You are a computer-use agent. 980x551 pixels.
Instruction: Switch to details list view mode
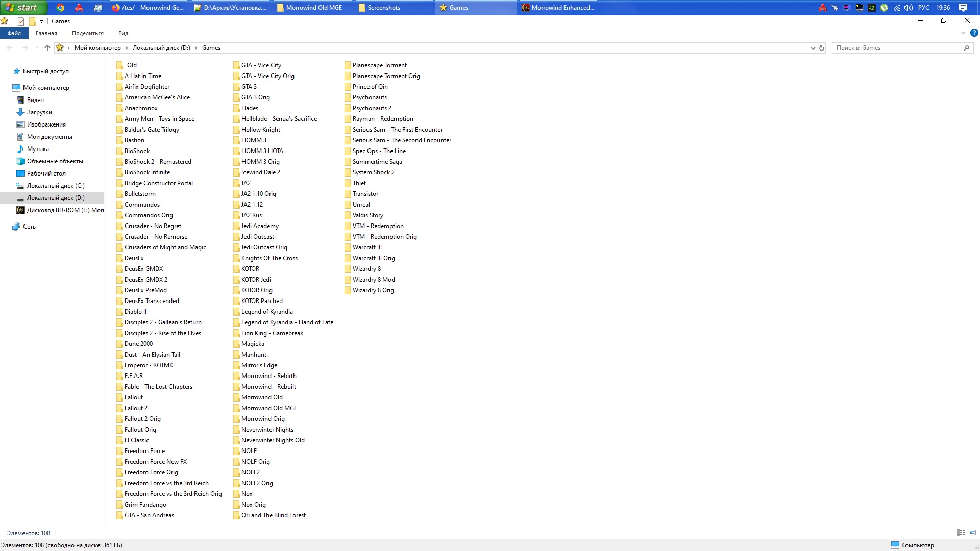pyautogui.click(x=961, y=533)
